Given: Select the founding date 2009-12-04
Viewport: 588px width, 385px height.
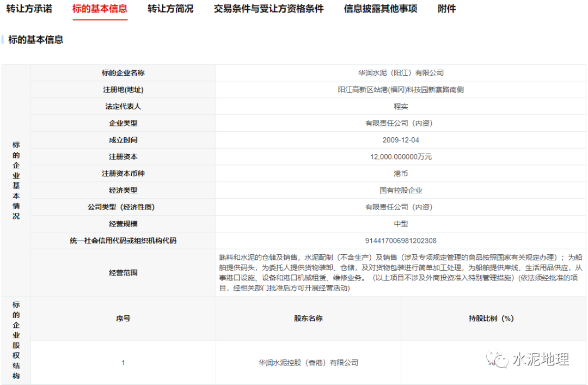Looking at the screenshot, I should pyautogui.click(x=401, y=140).
